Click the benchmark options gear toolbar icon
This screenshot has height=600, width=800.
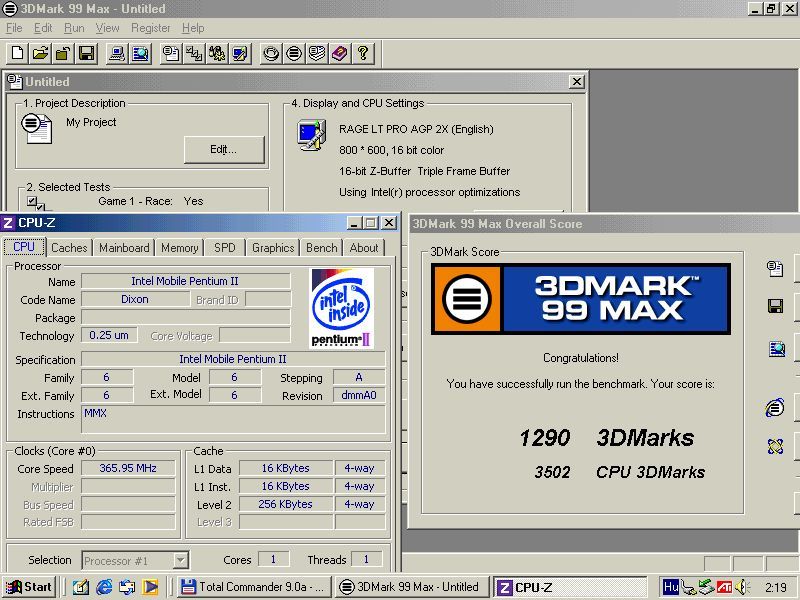(x=217, y=53)
